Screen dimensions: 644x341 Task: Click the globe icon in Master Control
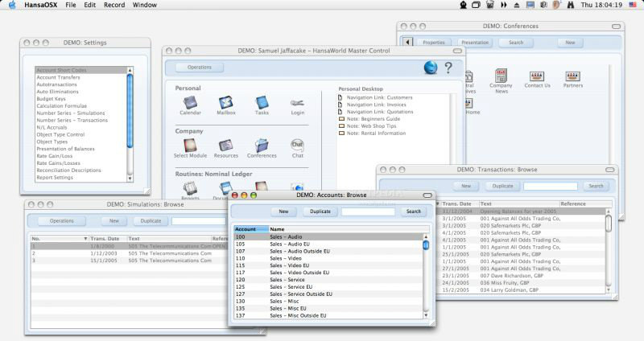[431, 68]
